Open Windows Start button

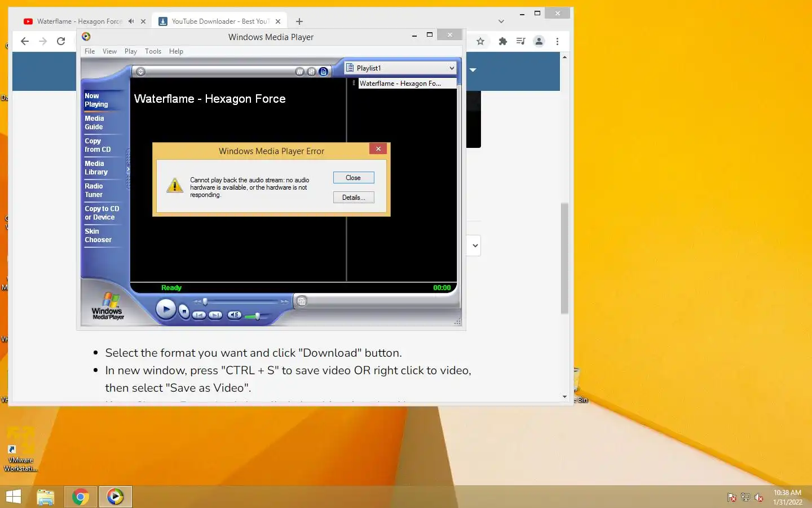pyautogui.click(x=14, y=497)
